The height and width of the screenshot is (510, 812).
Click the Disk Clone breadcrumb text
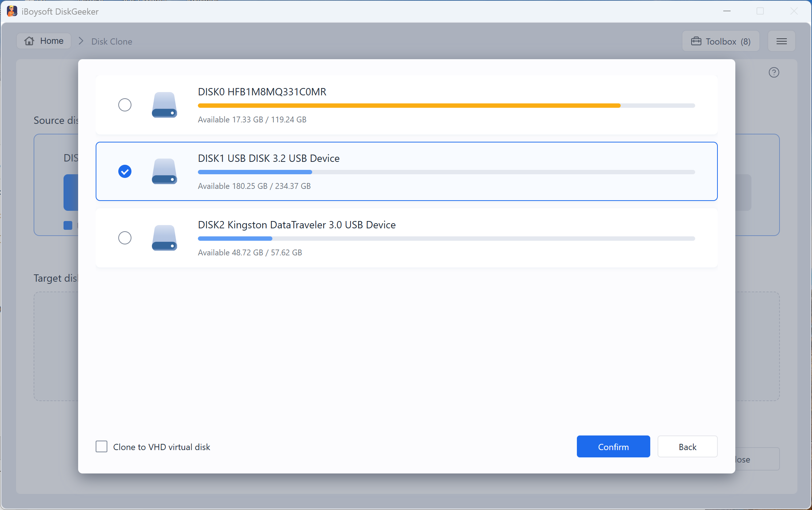click(112, 41)
